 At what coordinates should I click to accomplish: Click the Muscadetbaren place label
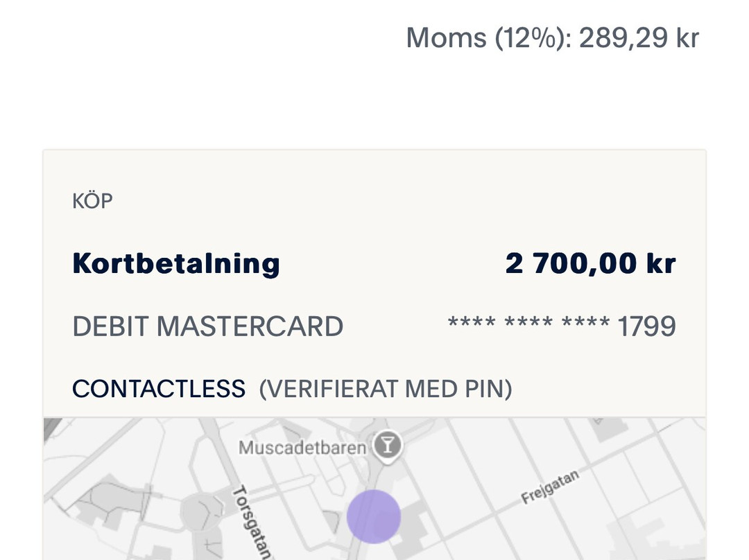point(302,448)
